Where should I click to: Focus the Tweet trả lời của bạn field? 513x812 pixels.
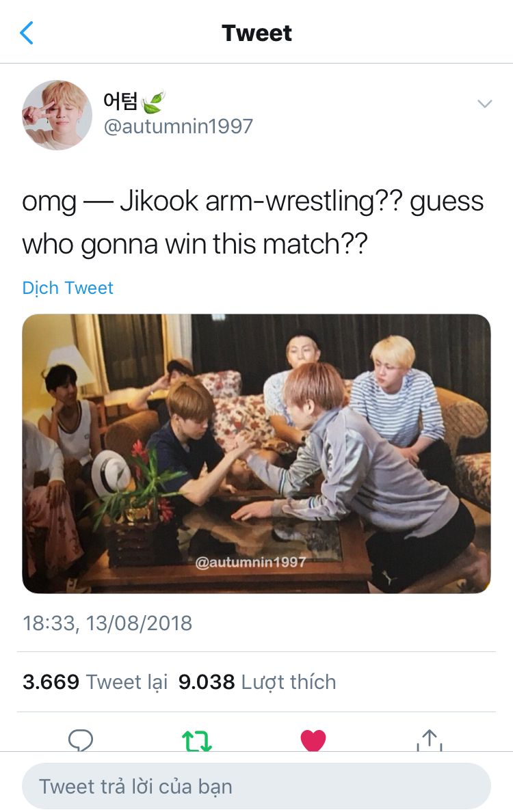coord(256,786)
